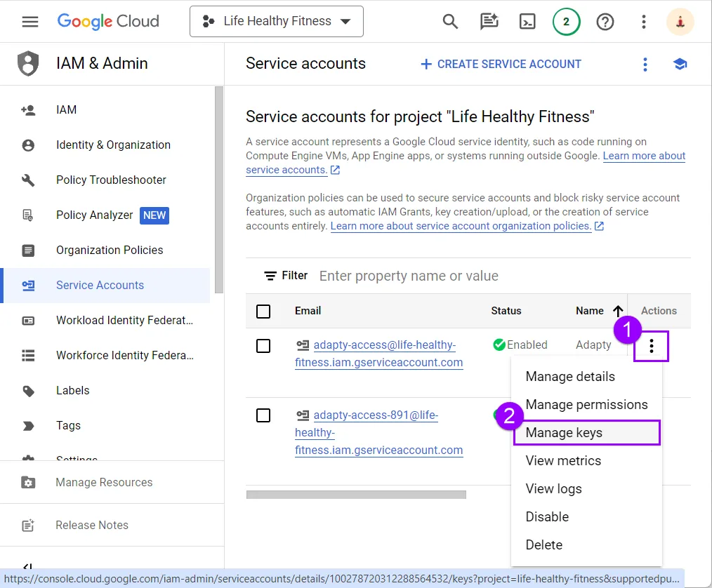Image resolution: width=712 pixels, height=588 pixels.
Task: Select the adapty-access-891 row checkbox
Action: 263,415
